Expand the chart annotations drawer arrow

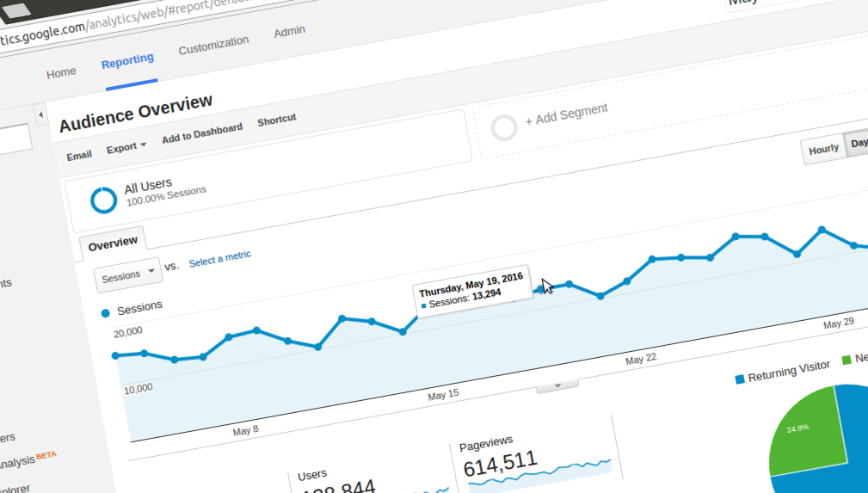557,385
